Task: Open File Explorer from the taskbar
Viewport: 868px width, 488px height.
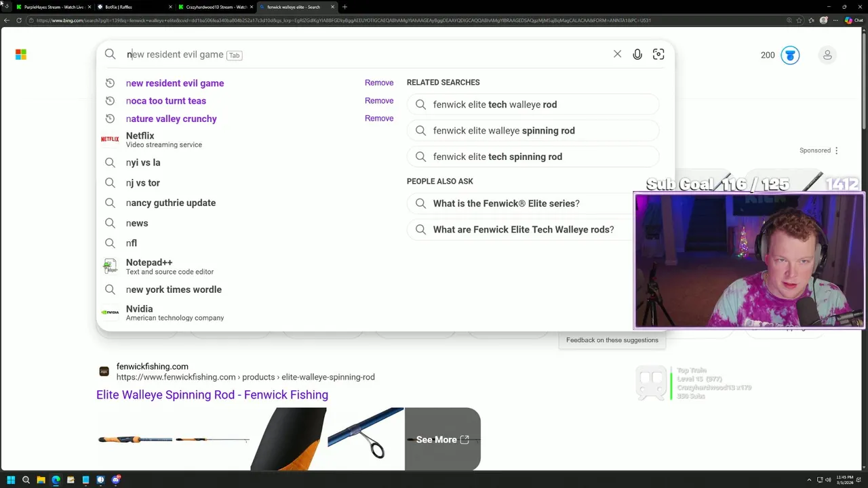Action: [x=41, y=480]
